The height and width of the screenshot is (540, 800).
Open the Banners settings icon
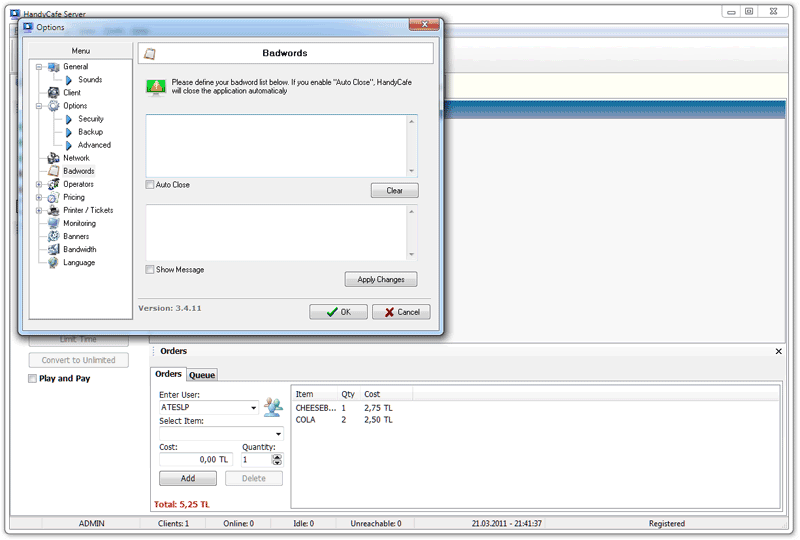click(54, 236)
